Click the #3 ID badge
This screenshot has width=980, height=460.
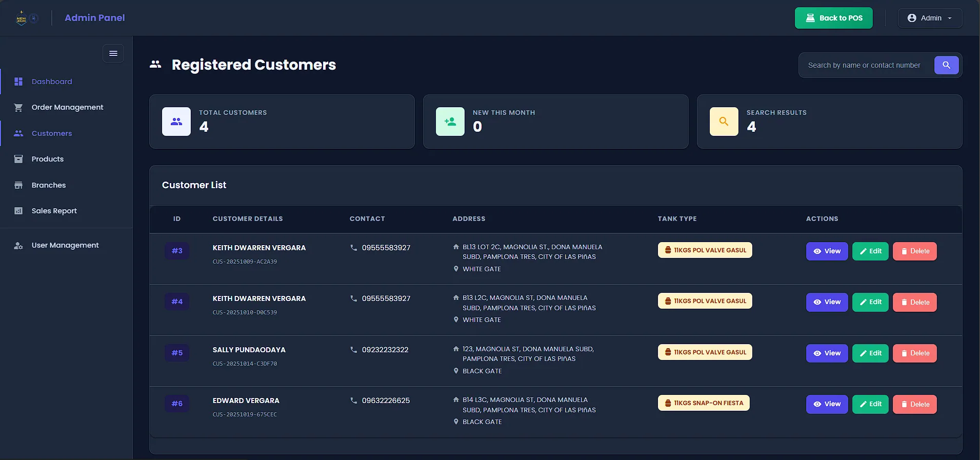point(177,251)
